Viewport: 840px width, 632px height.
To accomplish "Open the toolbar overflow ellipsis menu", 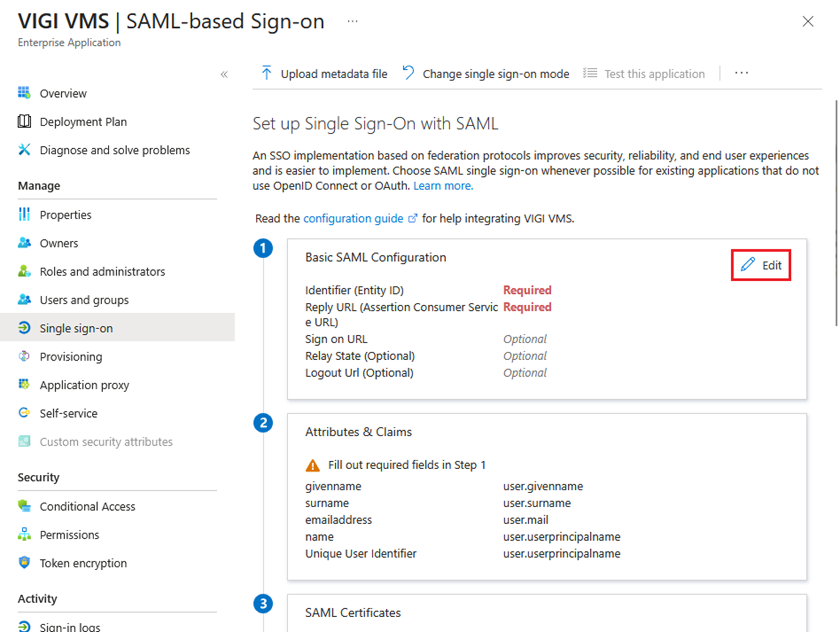I will [741, 73].
